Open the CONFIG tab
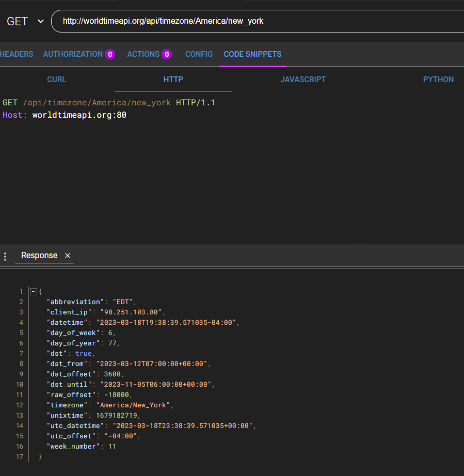This screenshot has height=476, width=464. pyautogui.click(x=199, y=54)
